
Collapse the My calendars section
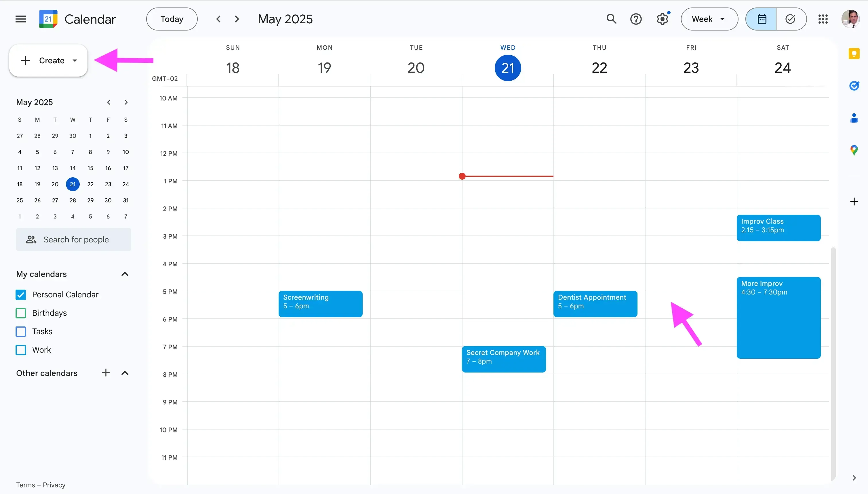pyautogui.click(x=125, y=274)
